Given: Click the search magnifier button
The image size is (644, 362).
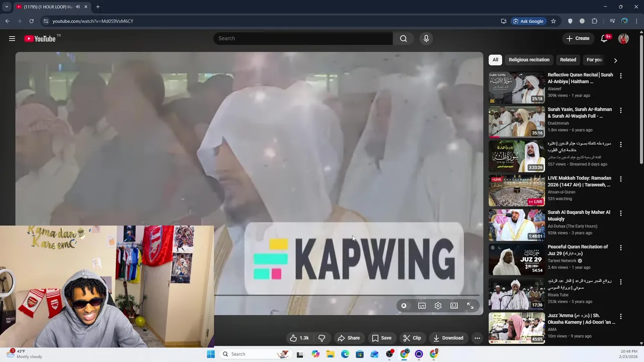Looking at the screenshot, I should tap(404, 39).
